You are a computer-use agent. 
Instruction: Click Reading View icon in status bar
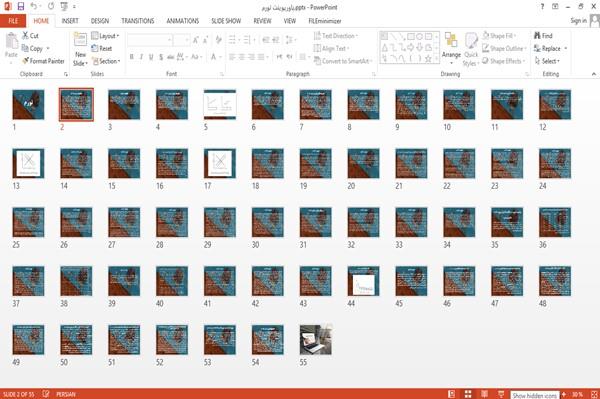(484, 394)
